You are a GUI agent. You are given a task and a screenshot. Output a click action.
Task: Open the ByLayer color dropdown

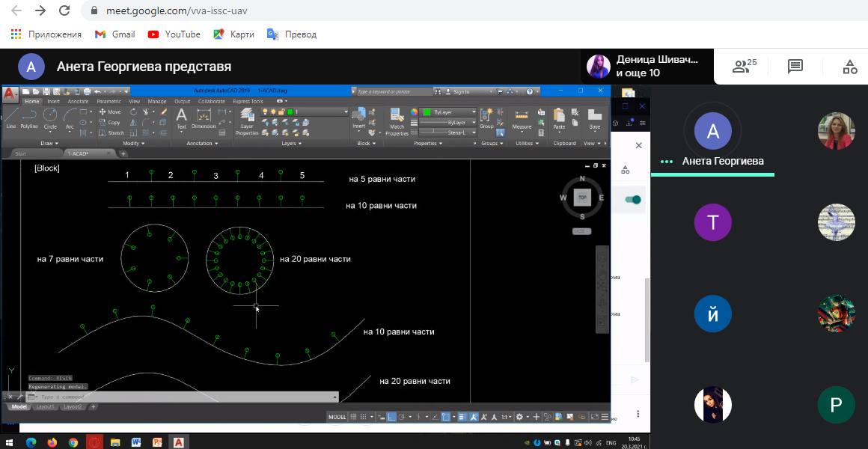coord(448,112)
